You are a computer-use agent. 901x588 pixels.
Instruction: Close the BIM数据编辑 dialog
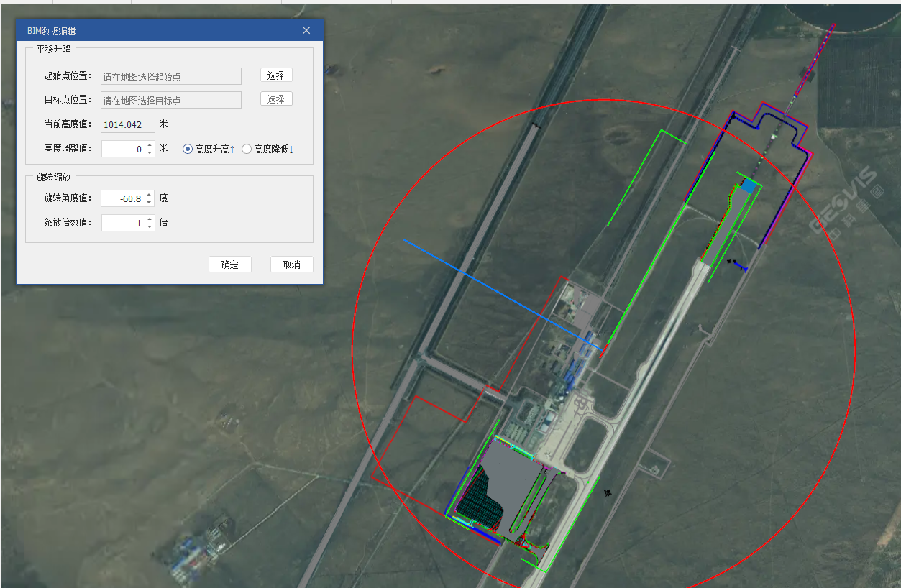click(x=306, y=30)
